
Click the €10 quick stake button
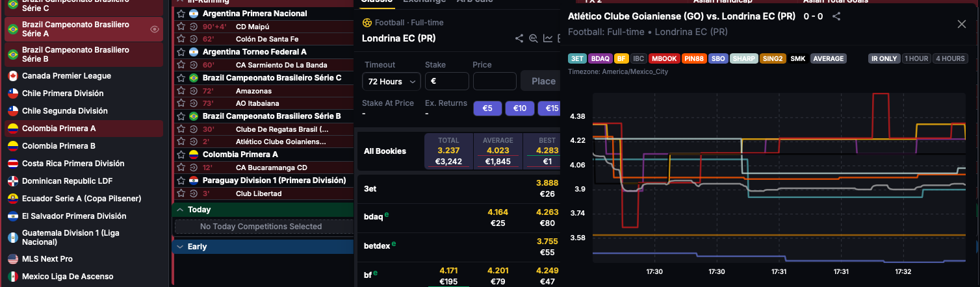[520, 108]
